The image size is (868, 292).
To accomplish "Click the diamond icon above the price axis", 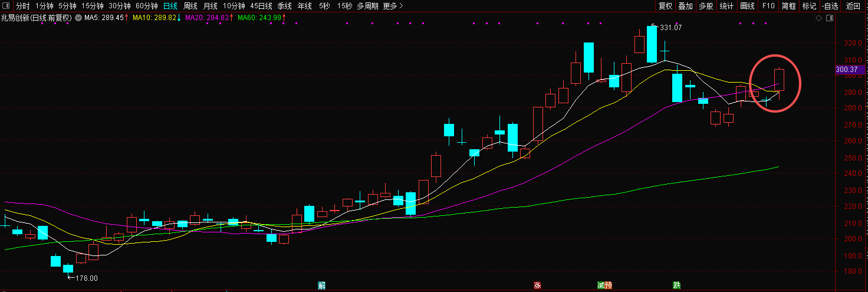I will tap(818, 18).
